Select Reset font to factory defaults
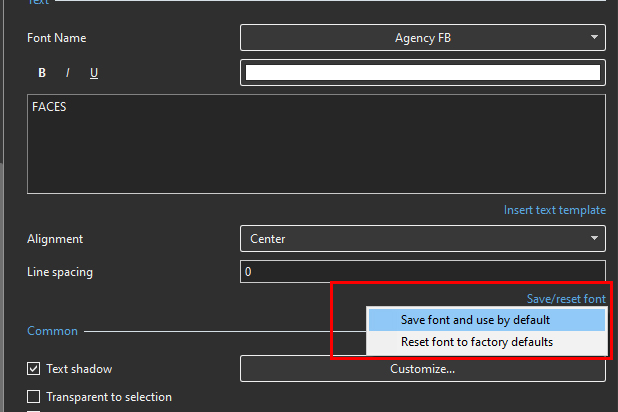Screen dimensions: 618x412 point(477,342)
